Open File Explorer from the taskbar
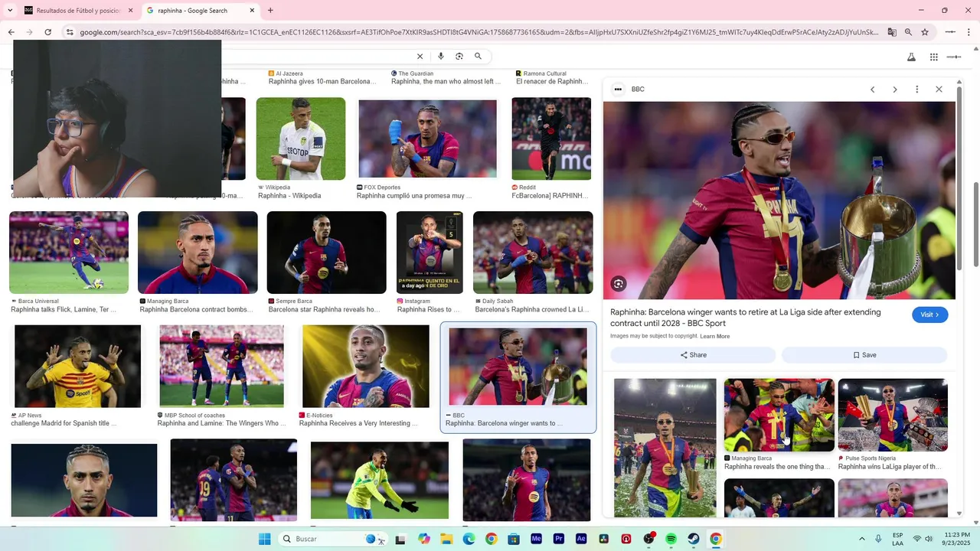 pyautogui.click(x=446, y=539)
